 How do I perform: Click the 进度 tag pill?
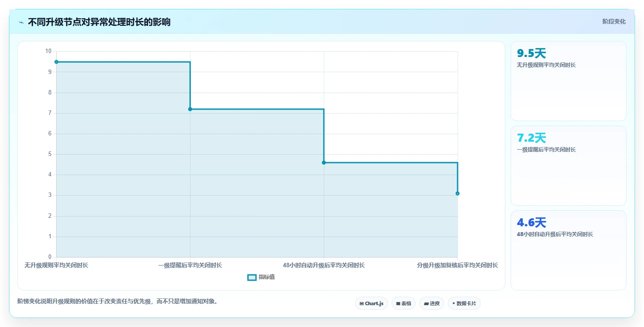(432, 303)
